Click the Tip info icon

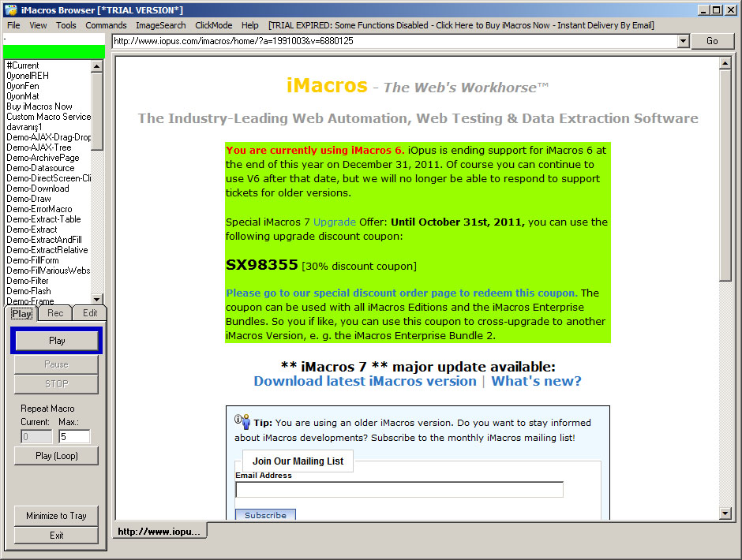click(x=242, y=421)
